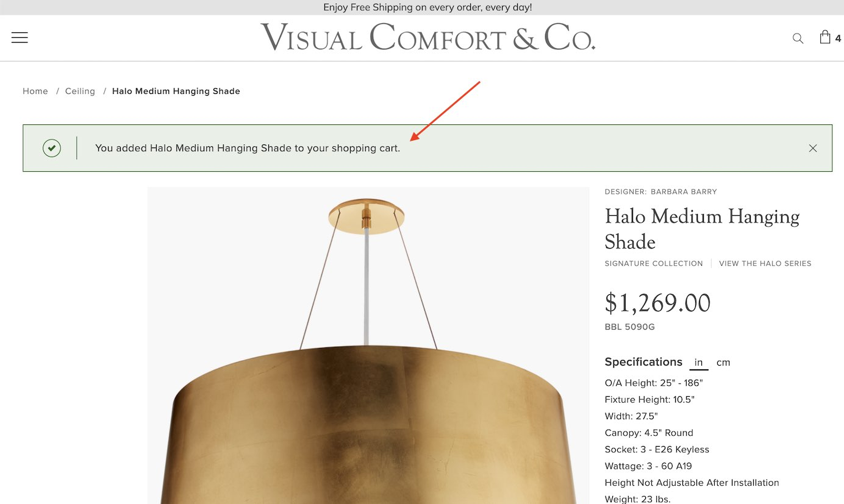Open the shopping bag cart icon
The height and width of the screenshot is (504, 844).
tap(825, 37)
